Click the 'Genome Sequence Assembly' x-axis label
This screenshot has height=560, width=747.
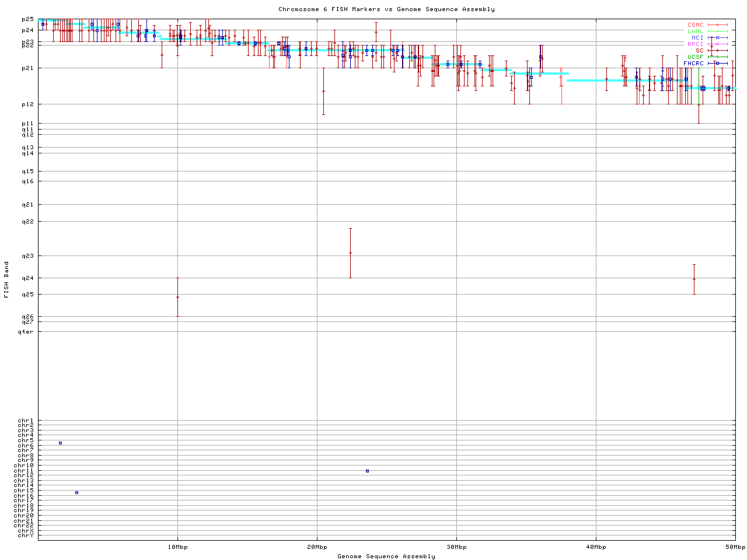point(386,556)
